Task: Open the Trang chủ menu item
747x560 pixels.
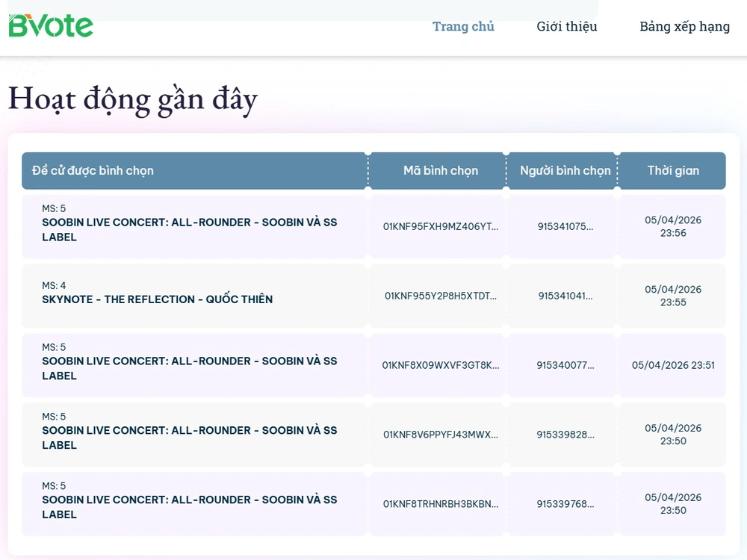Action: pyautogui.click(x=463, y=27)
